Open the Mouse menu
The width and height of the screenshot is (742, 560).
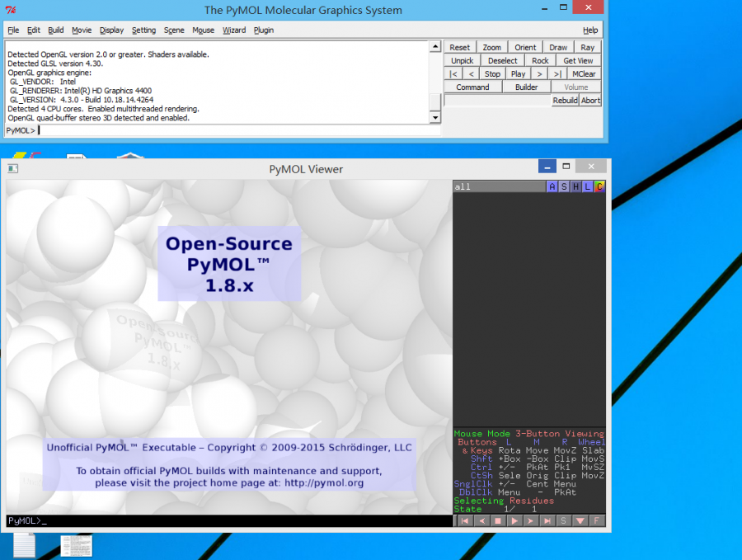pyautogui.click(x=203, y=30)
